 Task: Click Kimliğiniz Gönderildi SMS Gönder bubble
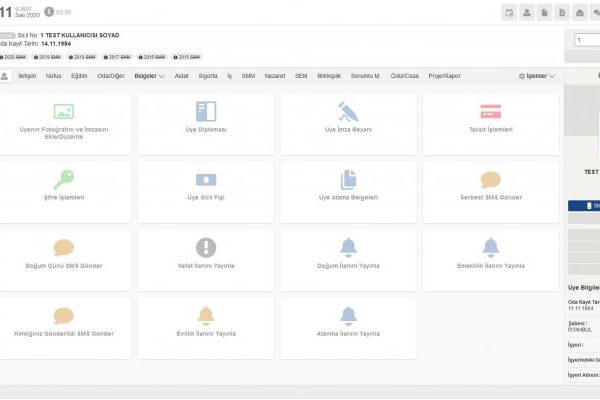[64, 316]
